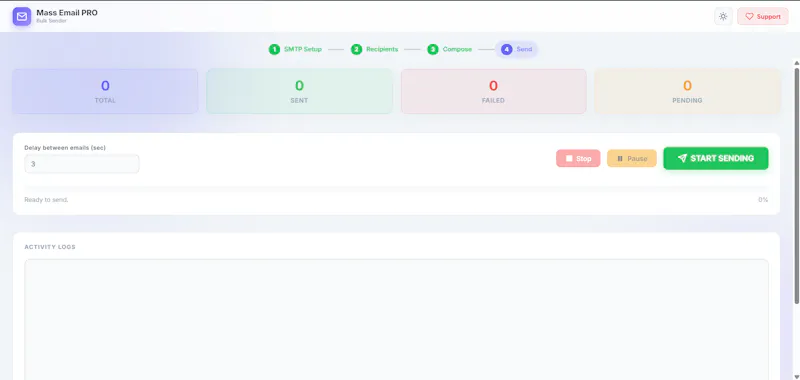This screenshot has width=800, height=380.
Task: Click the START SENDING button
Action: [716, 158]
